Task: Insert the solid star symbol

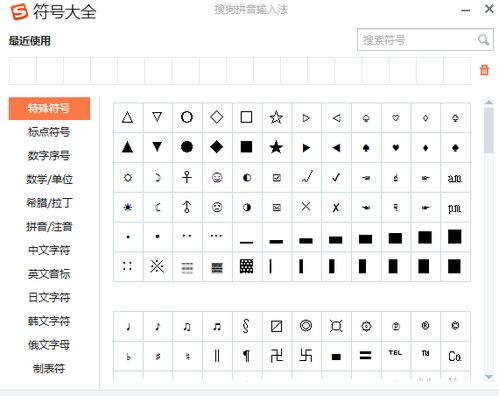Action: tap(276, 147)
